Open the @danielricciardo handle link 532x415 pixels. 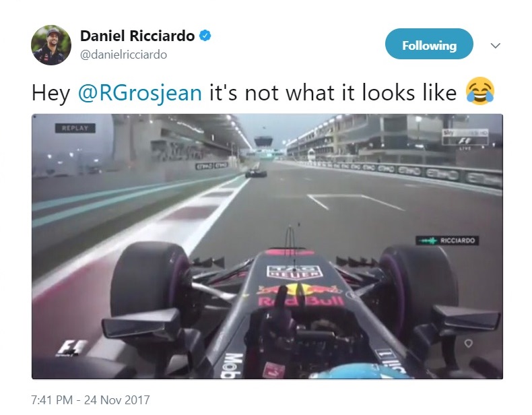coord(123,55)
